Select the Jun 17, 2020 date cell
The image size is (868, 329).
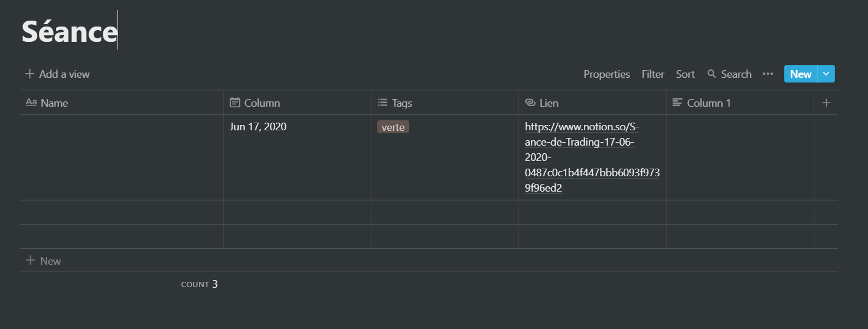click(x=258, y=127)
